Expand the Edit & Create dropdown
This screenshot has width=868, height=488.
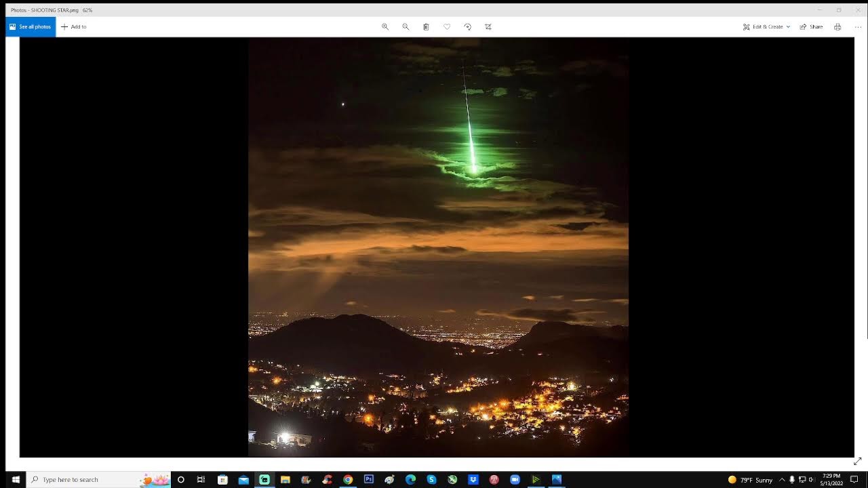coord(767,27)
